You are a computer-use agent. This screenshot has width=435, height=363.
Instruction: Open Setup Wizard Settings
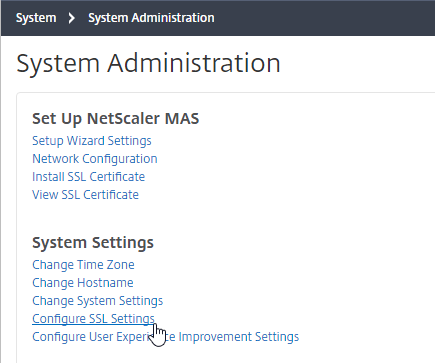pos(92,141)
